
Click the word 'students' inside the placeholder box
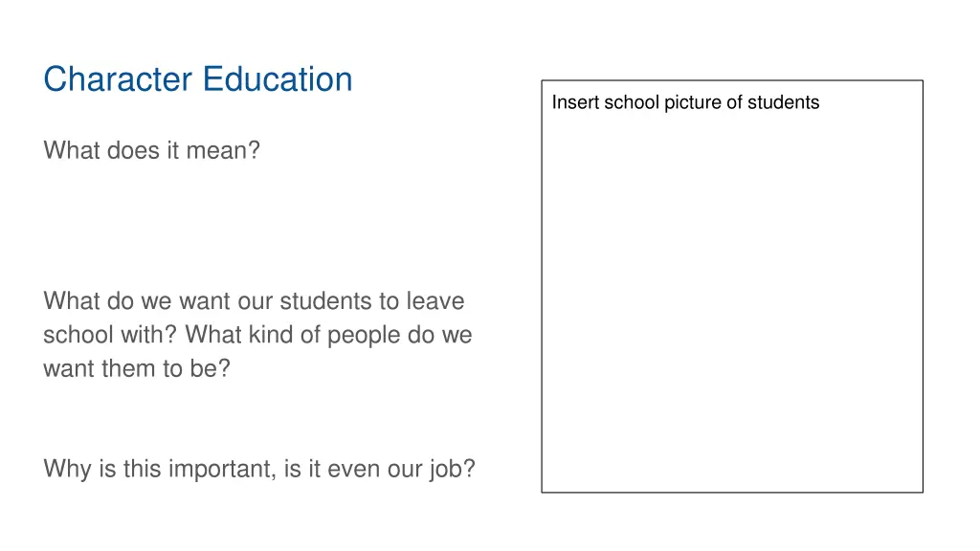783,102
